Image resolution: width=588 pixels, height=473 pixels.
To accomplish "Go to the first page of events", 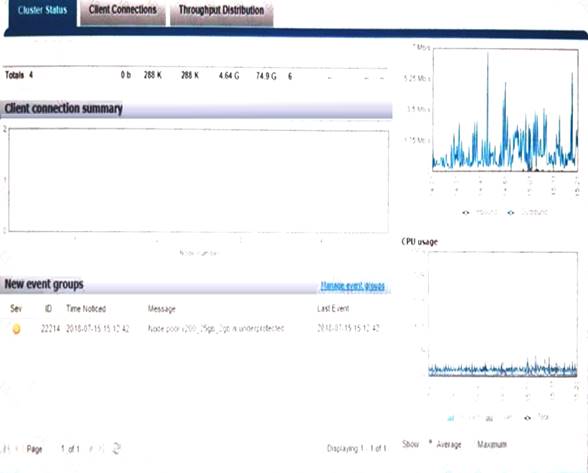I will 6,449.
